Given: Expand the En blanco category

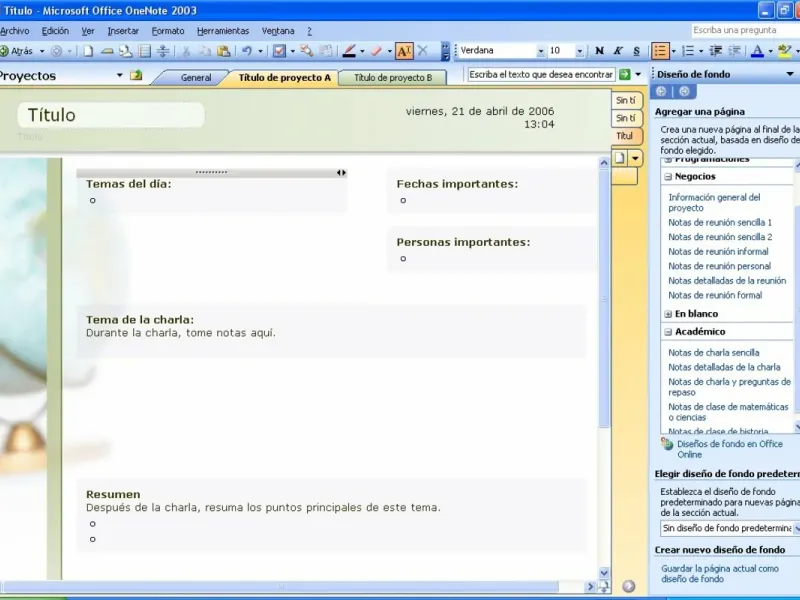Looking at the screenshot, I should pos(668,314).
